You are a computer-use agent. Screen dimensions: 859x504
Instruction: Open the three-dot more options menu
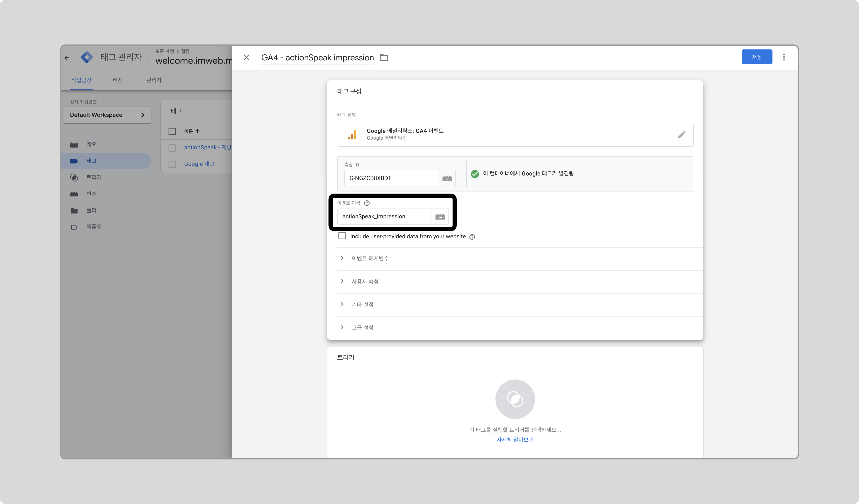click(x=784, y=57)
